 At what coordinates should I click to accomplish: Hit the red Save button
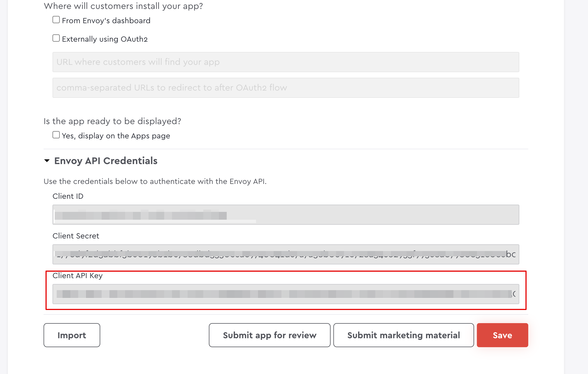pos(502,335)
